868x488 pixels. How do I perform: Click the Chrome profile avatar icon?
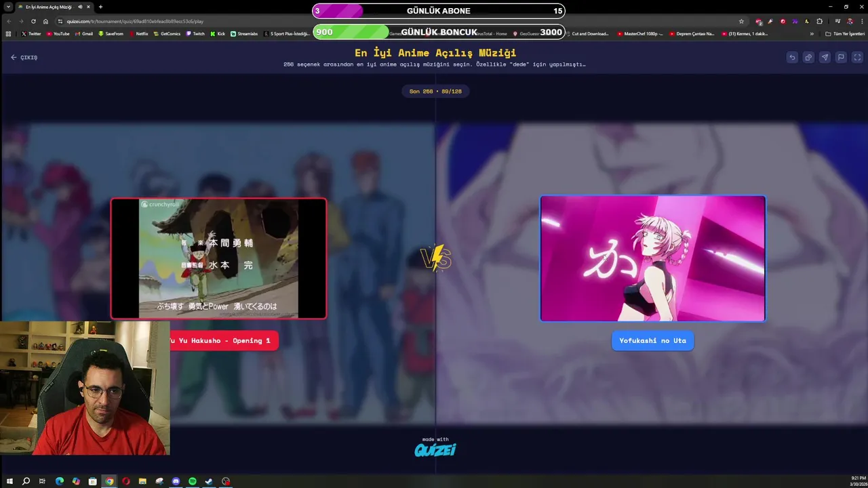click(850, 21)
